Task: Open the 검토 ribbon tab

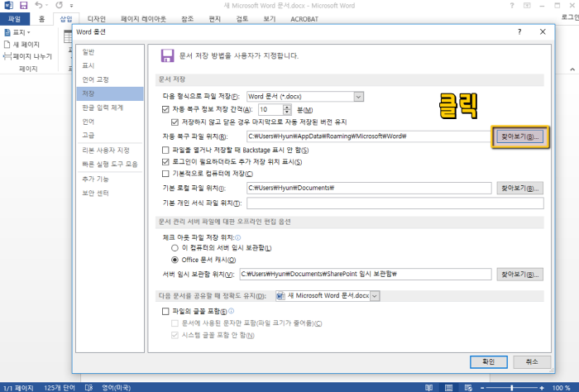Action: pyautogui.click(x=242, y=19)
